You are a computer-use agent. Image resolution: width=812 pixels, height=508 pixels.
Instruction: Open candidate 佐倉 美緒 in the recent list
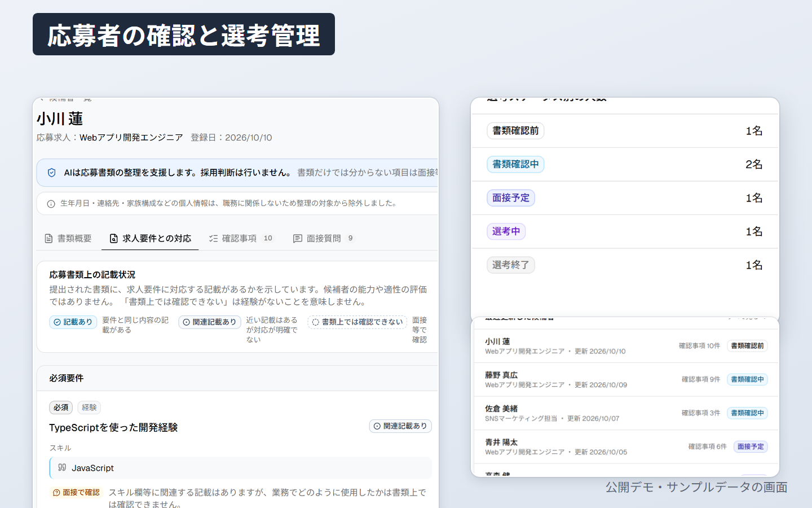625,413
